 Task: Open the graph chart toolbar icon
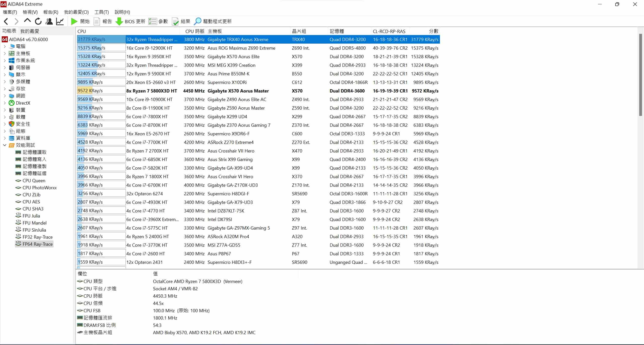click(60, 21)
